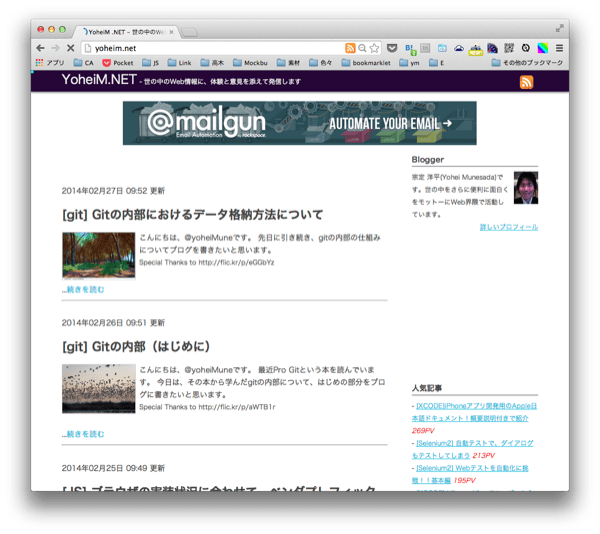
Task: Open article 'Gitの内部におけるデータ格納方法について'
Action: [192, 215]
